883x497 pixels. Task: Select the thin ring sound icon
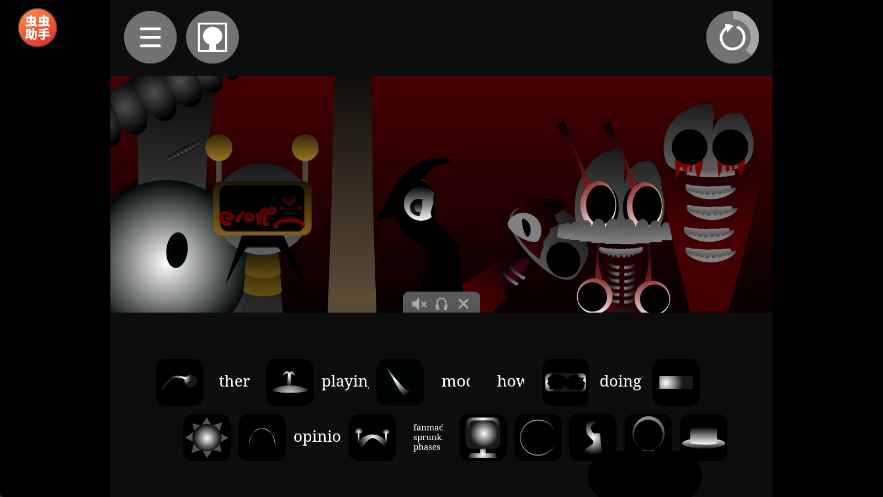coord(538,437)
